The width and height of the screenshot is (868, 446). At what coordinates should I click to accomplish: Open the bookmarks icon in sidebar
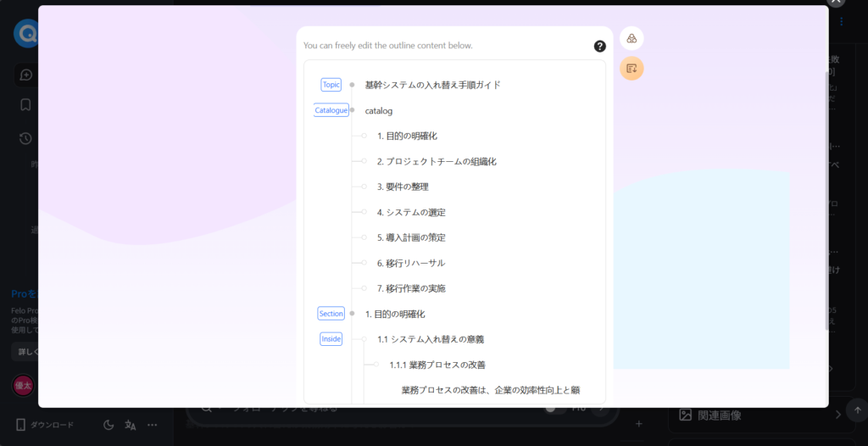pyautogui.click(x=26, y=105)
